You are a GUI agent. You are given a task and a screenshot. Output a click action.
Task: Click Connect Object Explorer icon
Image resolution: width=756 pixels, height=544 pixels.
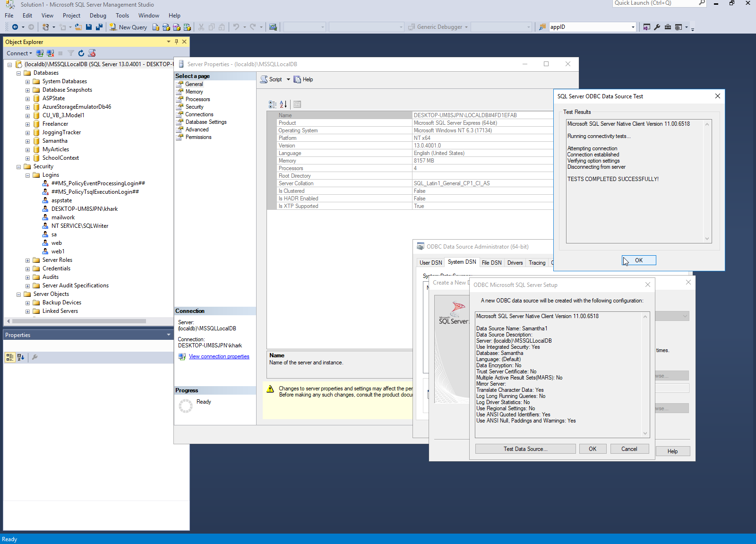[x=40, y=53]
